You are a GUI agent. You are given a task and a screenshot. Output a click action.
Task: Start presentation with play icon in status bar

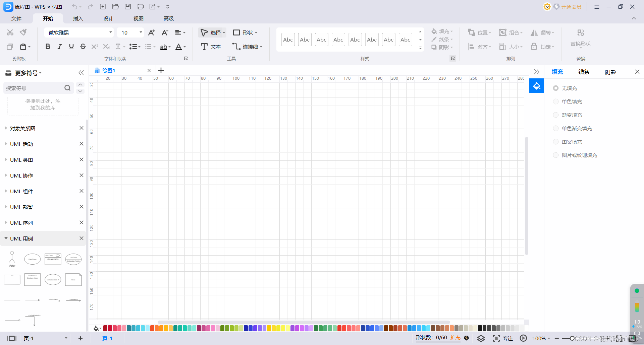click(523, 338)
